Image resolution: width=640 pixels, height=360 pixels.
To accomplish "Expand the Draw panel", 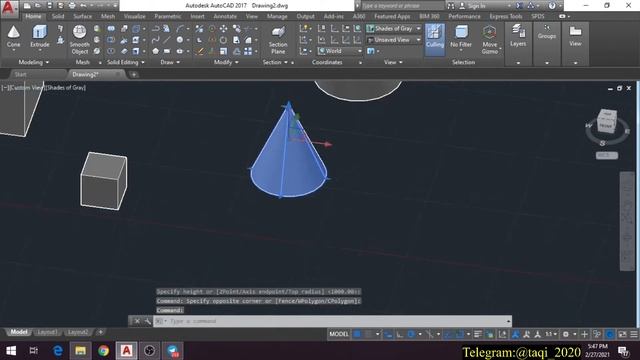I will pyautogui.click(x=170, y=62).
